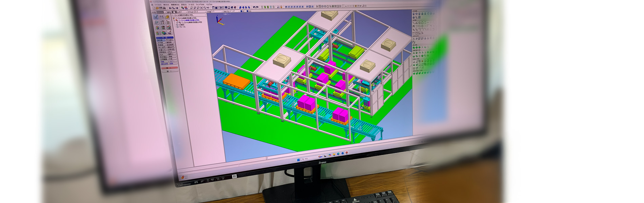Toggle the first blue checkbox in options bar
The width and height of the screenshot is (644, 203).
pyautogui.click(x=241, y=11)
